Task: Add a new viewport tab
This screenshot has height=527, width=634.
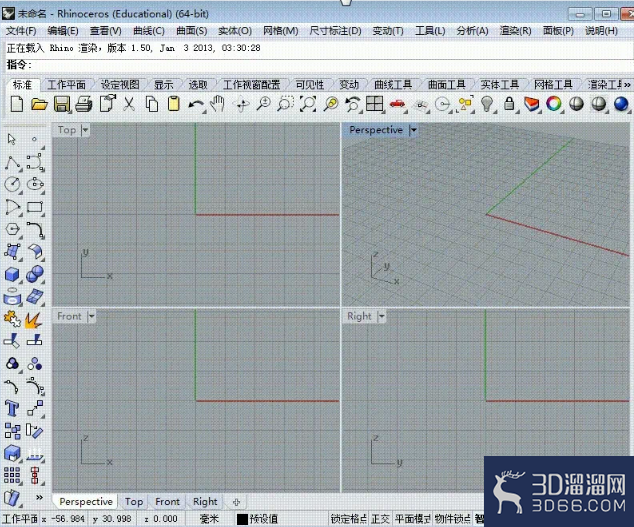Action: pos(237,502)
